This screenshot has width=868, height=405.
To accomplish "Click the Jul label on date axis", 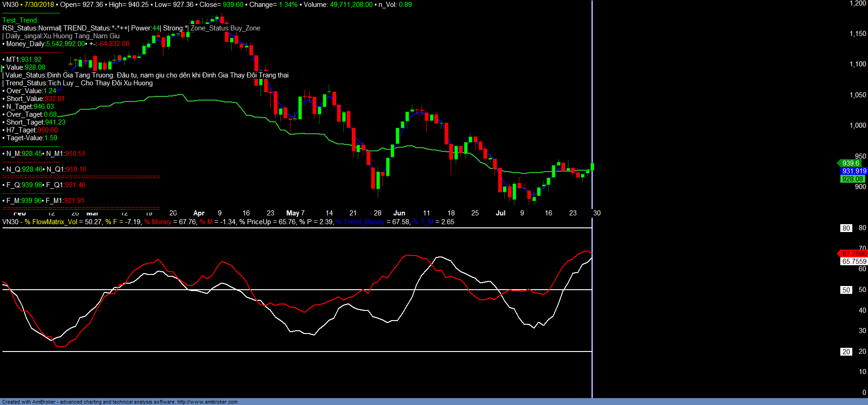I will (500, 213).
